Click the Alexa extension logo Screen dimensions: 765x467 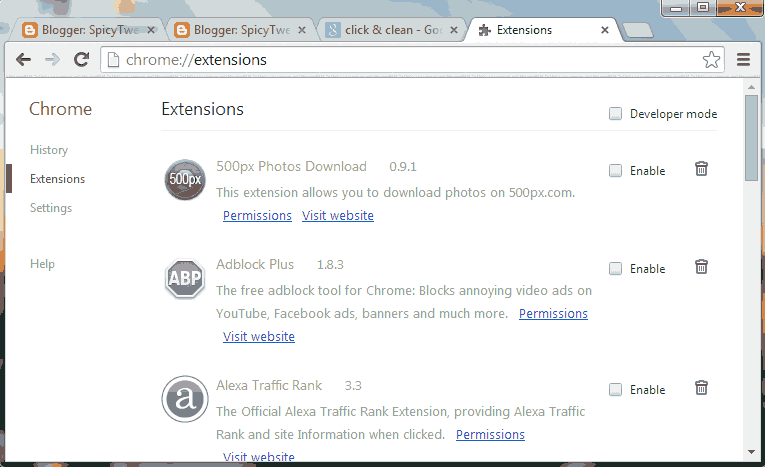185,399
